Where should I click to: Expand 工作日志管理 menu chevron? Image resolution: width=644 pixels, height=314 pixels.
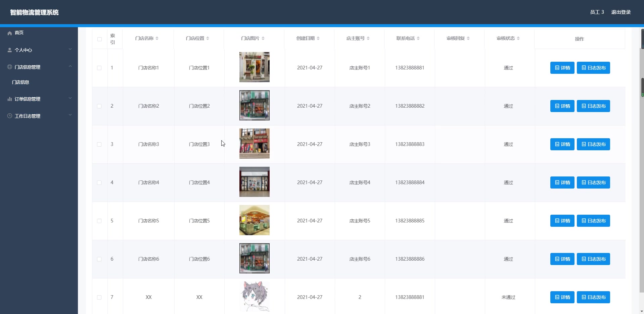70,115
